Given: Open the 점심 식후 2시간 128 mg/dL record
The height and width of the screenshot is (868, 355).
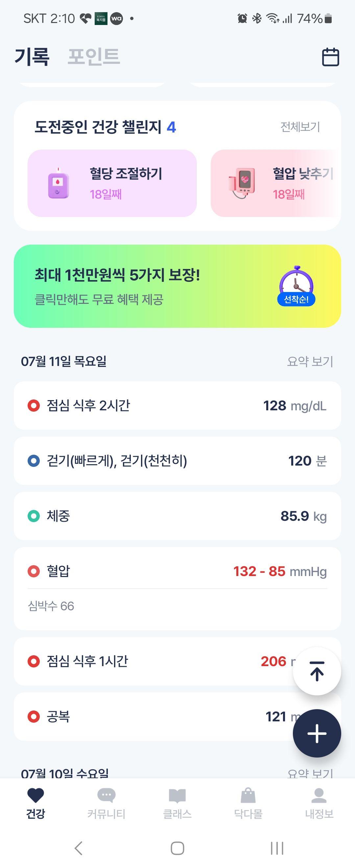Looking at the screenshot, I should click(177, 405).
